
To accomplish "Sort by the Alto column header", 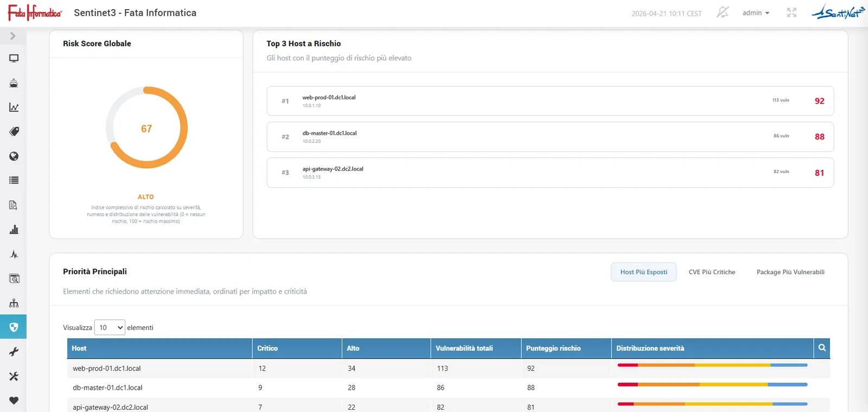I will 387,348.
